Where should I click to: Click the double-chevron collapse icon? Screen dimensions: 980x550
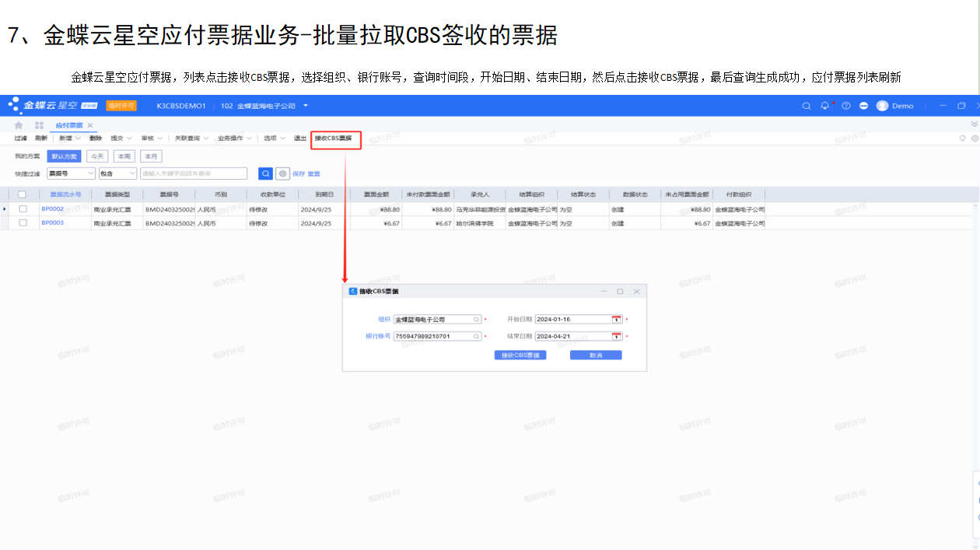click(x=975, y=124)
